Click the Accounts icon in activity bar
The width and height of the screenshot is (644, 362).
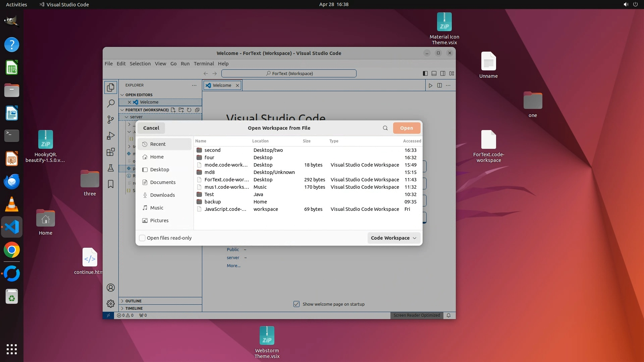pos(111,288)
